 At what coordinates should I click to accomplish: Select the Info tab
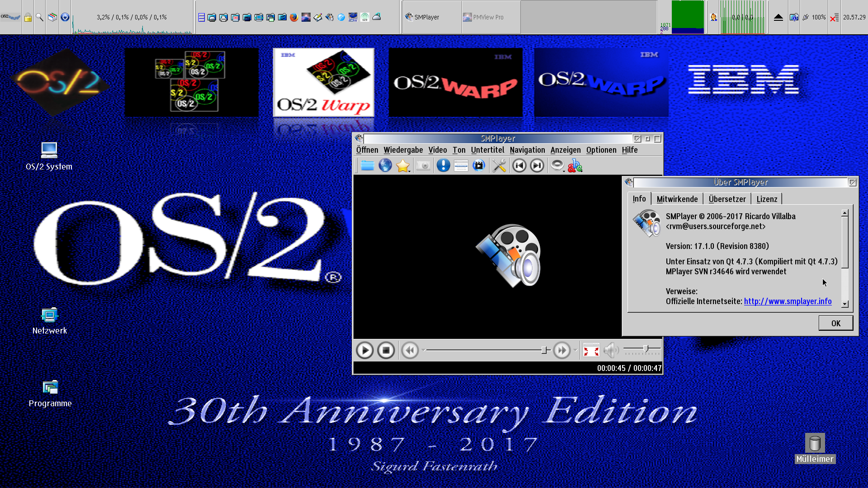(639, 199)
